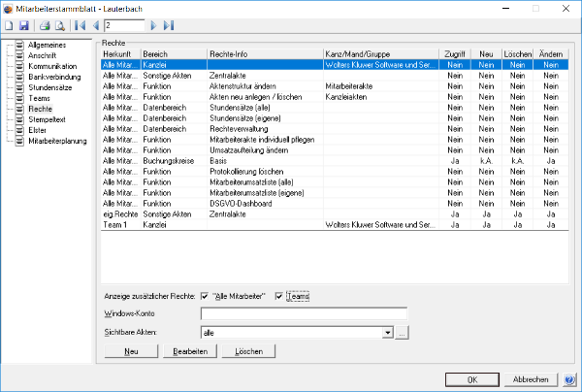The width and height of the screenshot is (582, 392).
Task: Select Allgemeines in the navigation tree
Action: (x=48, y=45)
